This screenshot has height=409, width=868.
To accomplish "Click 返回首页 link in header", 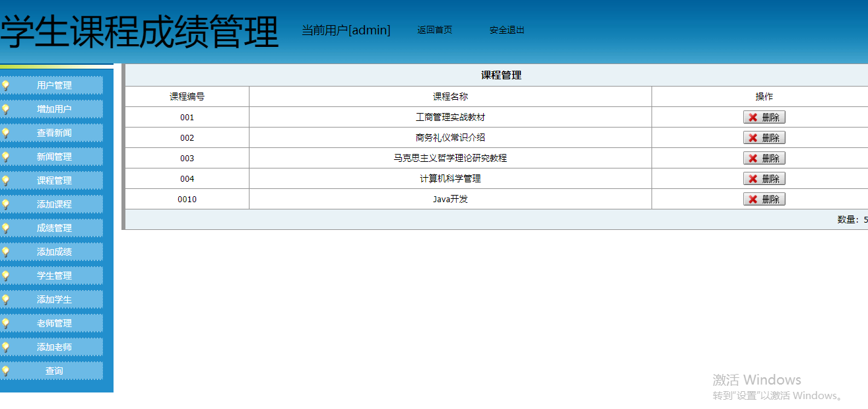I will point(434,30).
